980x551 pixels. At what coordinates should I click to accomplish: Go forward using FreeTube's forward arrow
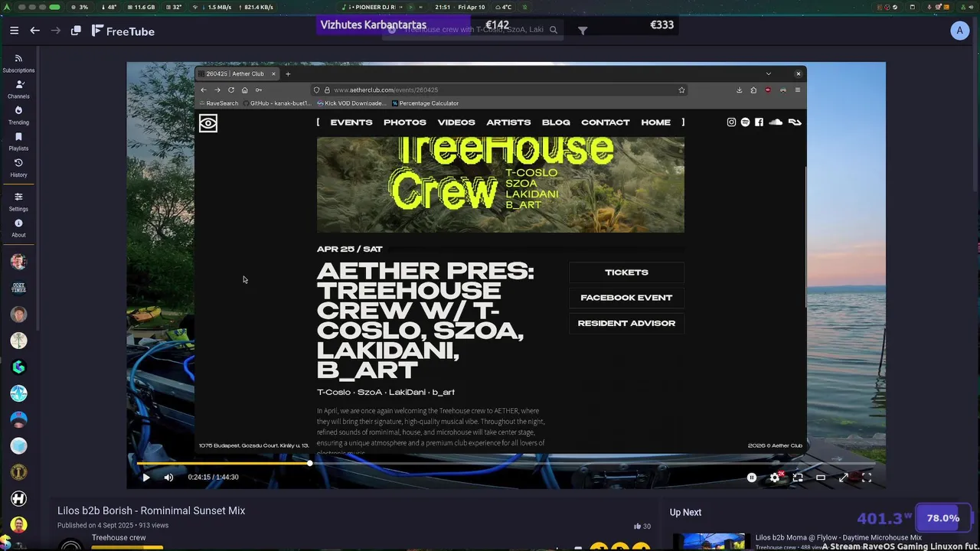(55, 31)
